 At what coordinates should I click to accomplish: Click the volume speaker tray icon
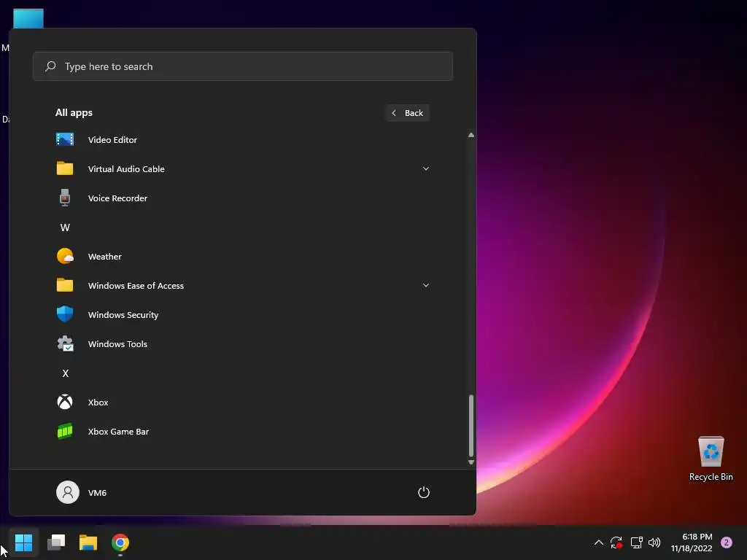click(x=654, y=542)
